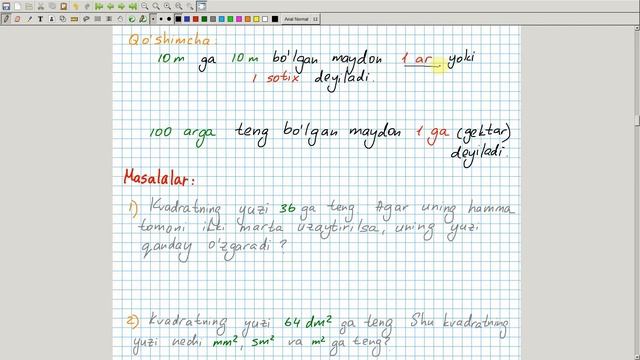Viewport: 640px width, 360px height.
Task: Click the Cut scissors icon
Action: click(x=41, y=6)
